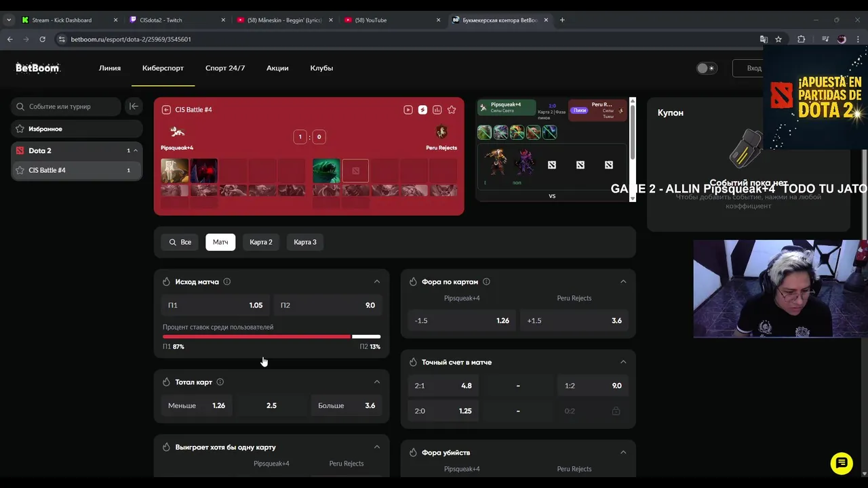Image resolution: width=868 pixels, height=488 pixels.
Task: Open the video stream icon in match header
Action: tap(408, 110)
